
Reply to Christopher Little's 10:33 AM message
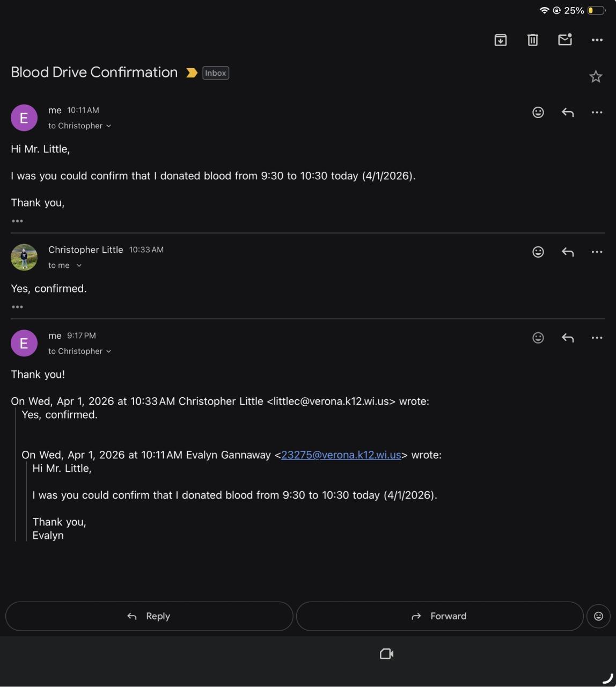point(568,252)
